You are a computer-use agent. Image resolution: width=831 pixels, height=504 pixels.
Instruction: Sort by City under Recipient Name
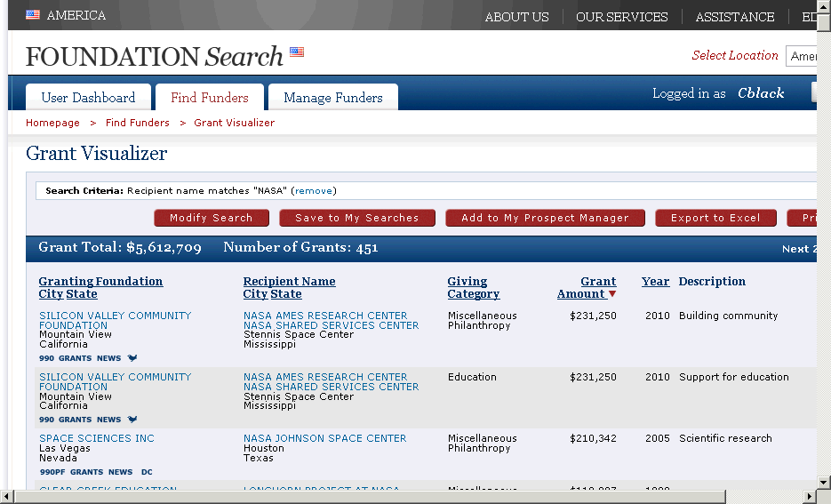click(x=255, y=294)
